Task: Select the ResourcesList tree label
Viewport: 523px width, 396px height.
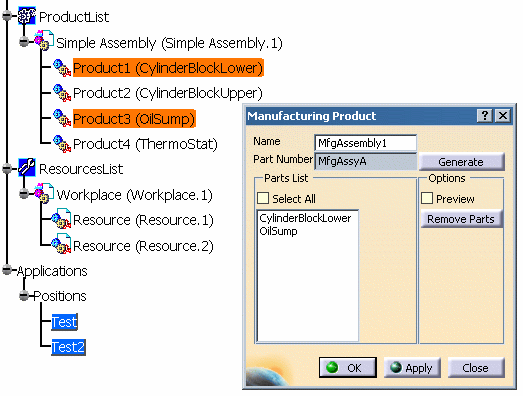Action: (81, 169)
